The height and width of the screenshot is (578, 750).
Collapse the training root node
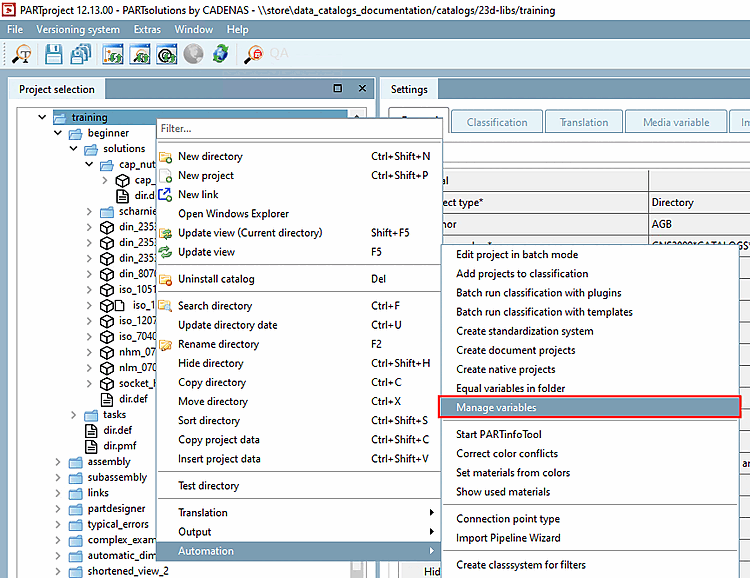tap(42, 117)
